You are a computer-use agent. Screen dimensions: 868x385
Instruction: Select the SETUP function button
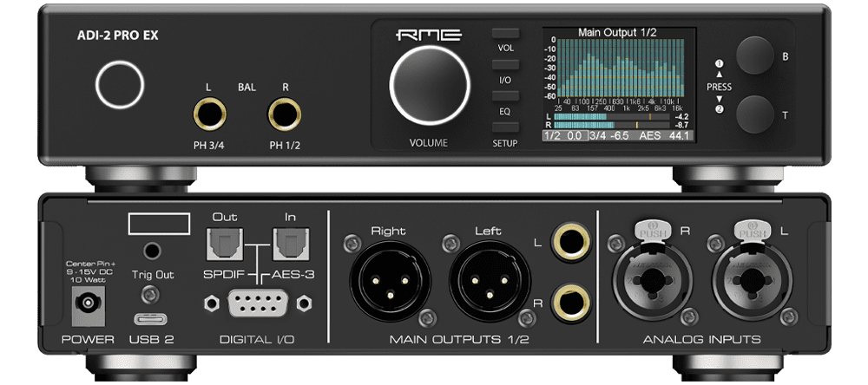click(505, 127)
